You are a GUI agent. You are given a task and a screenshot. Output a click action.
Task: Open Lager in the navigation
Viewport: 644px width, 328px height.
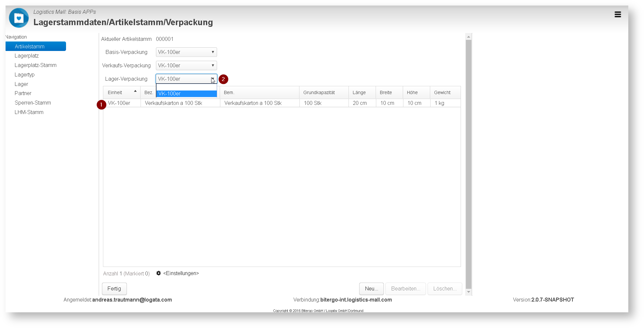pyautogui.click(x=21, y=84)
